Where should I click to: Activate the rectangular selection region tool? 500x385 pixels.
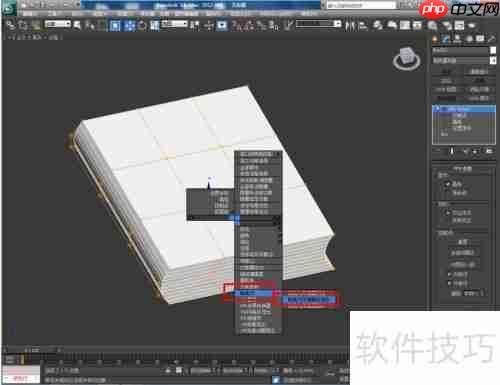click(x=115, y=25)
